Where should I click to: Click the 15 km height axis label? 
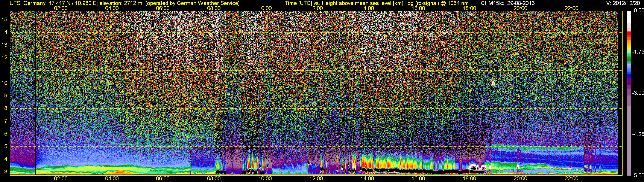click(x=5, y=19)
